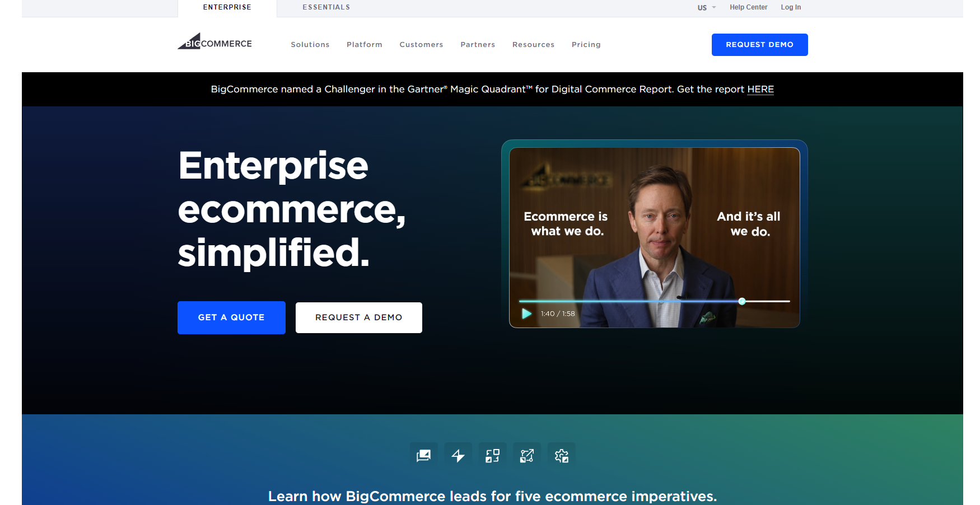This screenshot has width=980, height=505.
Task: Click the BigCommerce logo in the header
Action: point(215,41)
